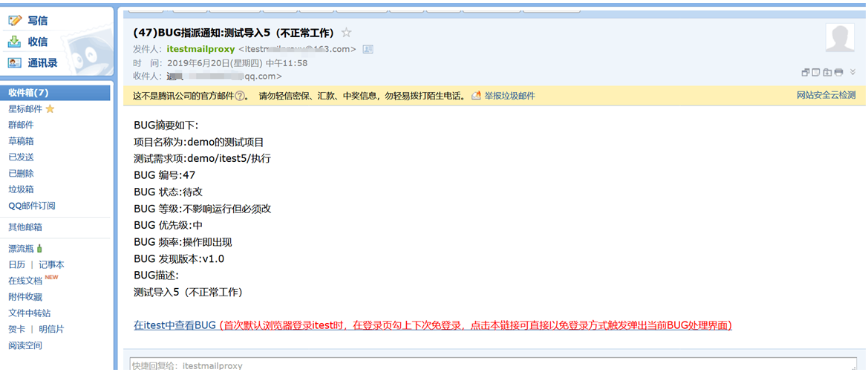Click the text BUG 编号:47
Image resolution: width=868 pixels, height=378 pixels.
(x=164, y=175)
